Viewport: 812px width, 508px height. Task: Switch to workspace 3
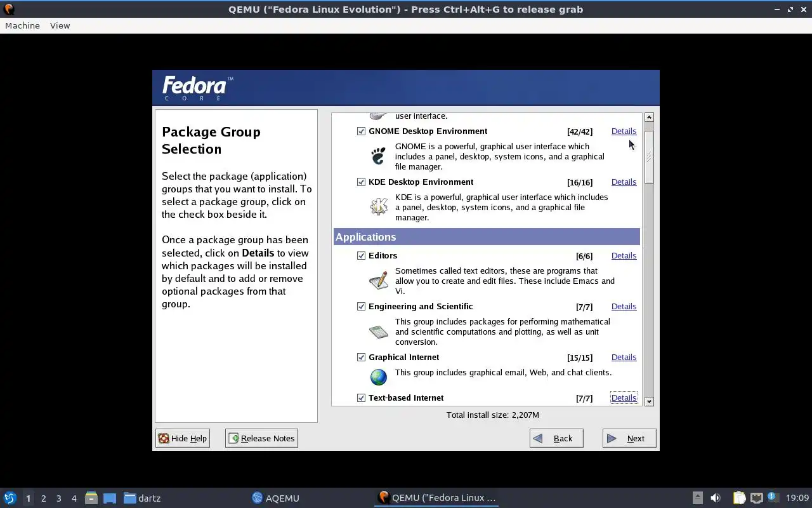point(58,498)
